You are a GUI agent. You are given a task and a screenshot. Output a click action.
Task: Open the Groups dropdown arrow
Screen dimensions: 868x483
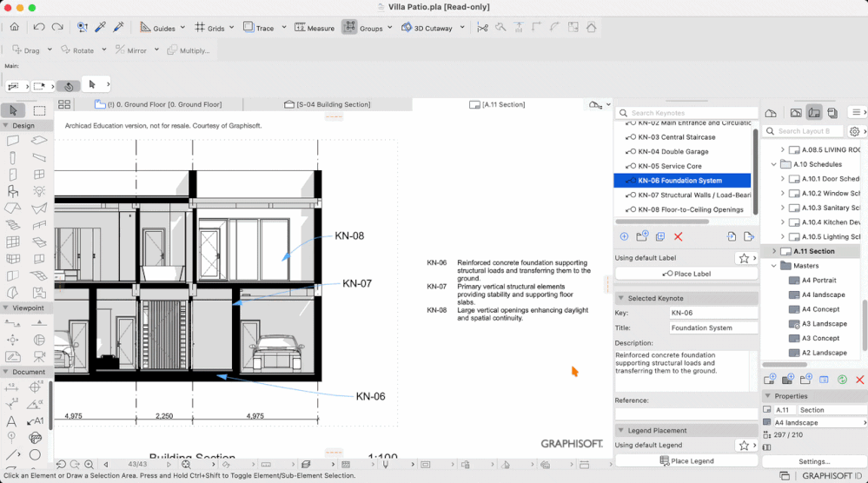pos(390,27)
